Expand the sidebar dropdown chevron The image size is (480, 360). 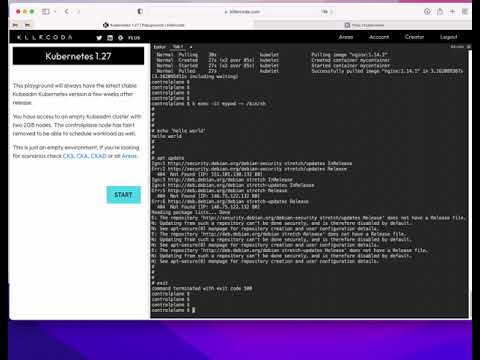(x=55, y=12)
